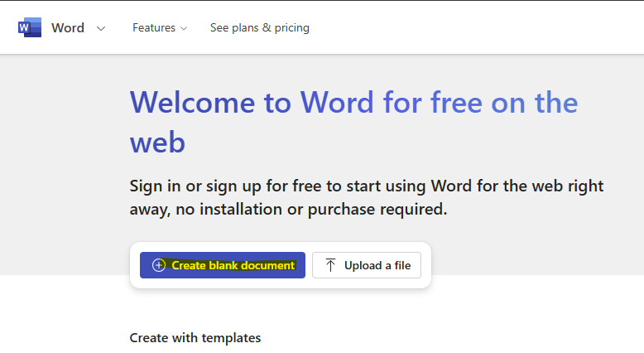Click the Word logo icon
Image resolution: width=644 pixels, height=353 pixels.
click(30, 27)
